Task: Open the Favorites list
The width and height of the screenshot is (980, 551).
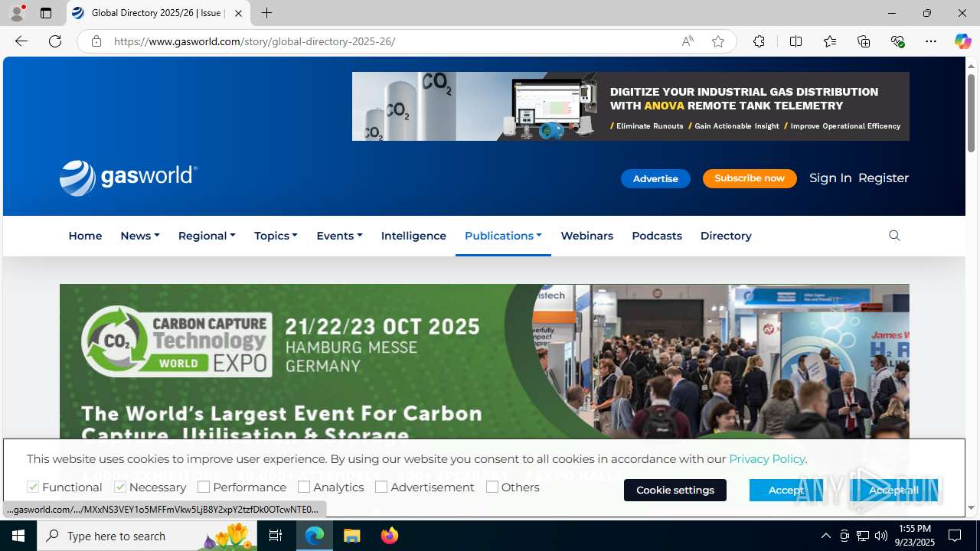Action: click(x=830, y=41)
